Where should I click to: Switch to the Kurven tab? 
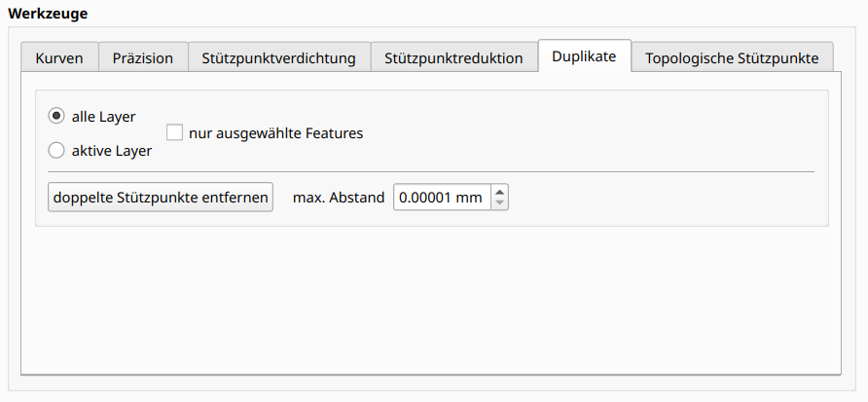point(59,58)
